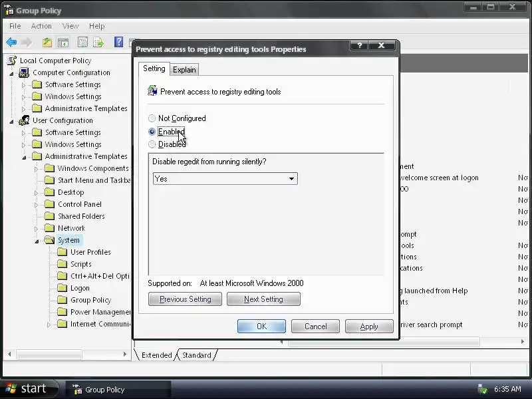This screenshot has height=399, width=532.
Task: Open the View menu
Action: [70, 26]
